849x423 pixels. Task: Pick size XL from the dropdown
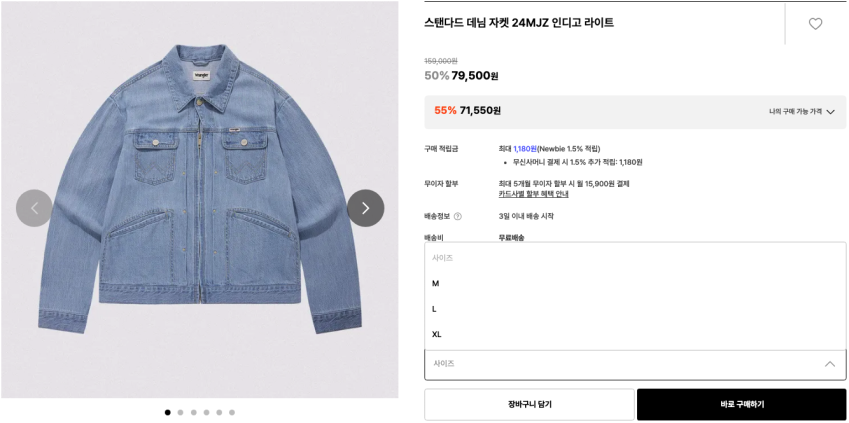click(x=437, y=334)
